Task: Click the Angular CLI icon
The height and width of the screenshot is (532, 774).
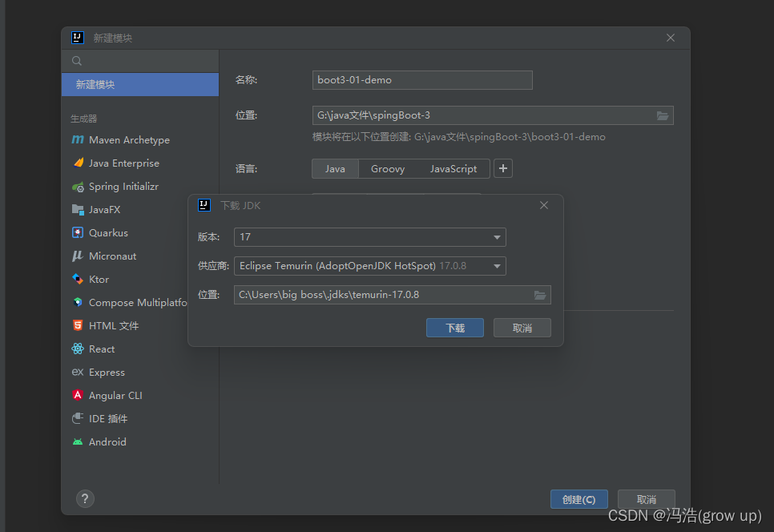Action: pos(78,395)
